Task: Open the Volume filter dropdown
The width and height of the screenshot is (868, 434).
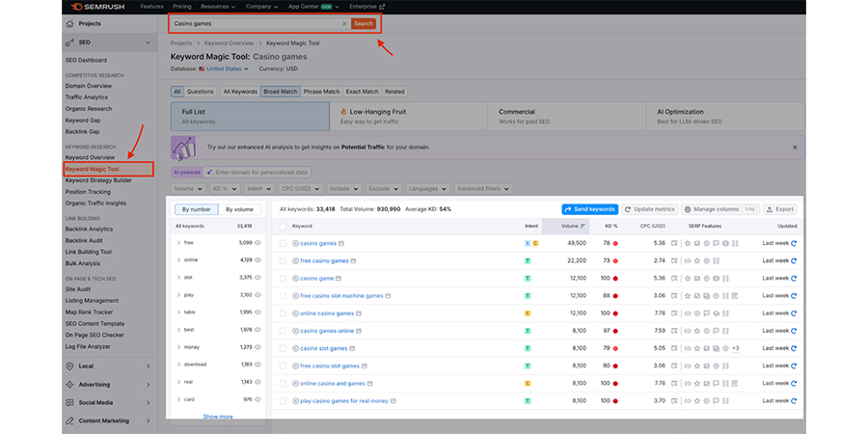Action: [x=189, y=189]
